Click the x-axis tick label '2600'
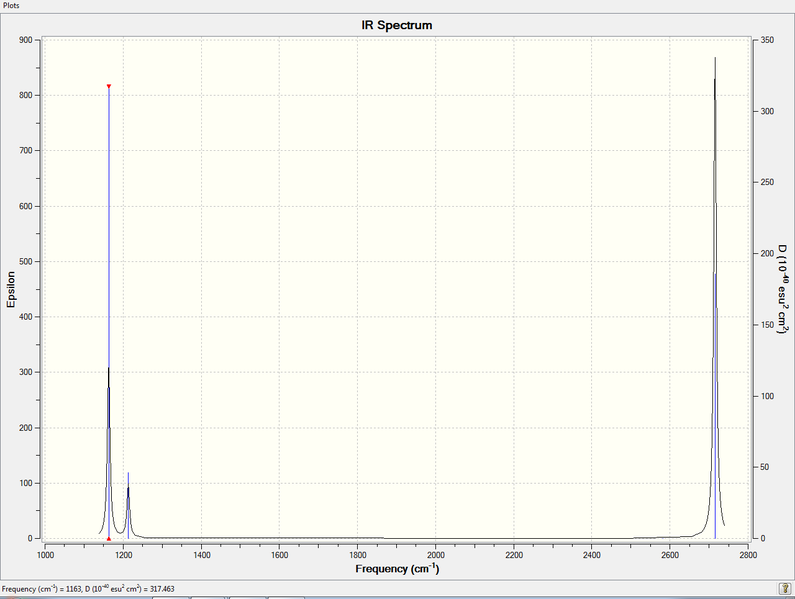The width and height of the screenshot is (795, 599). coord(670,555)
